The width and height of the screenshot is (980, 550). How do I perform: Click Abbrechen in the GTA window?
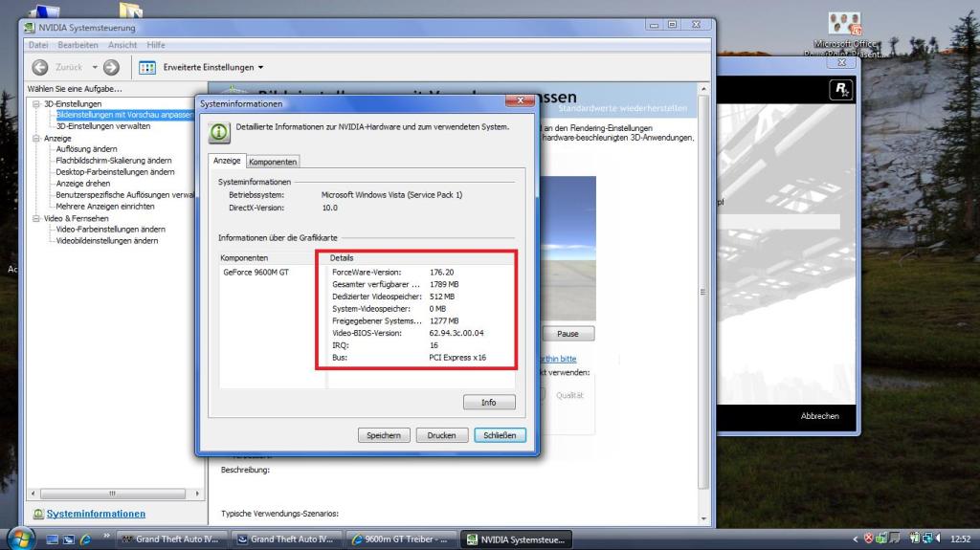click(819, 416)
